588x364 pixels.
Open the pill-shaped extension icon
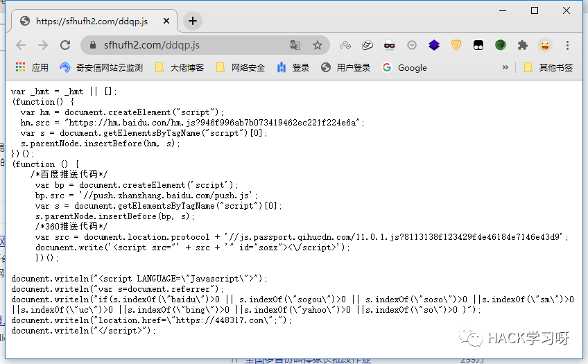(x=367, y=45)
